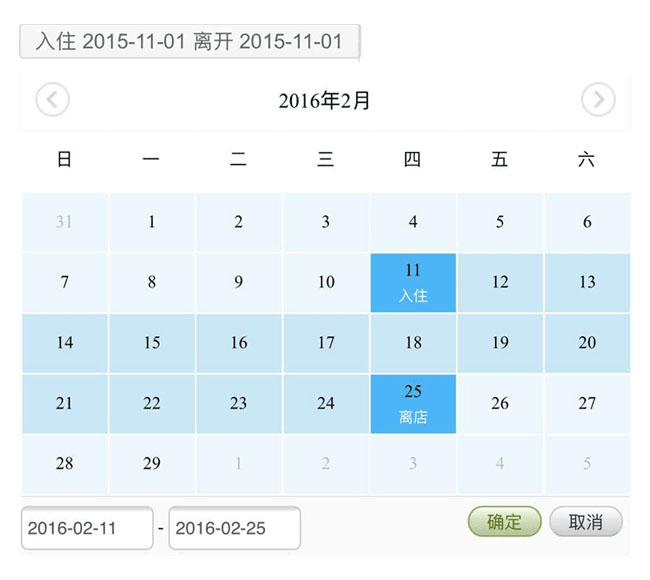Click date 26 after the checkout day
The image size is (650, 580).
pyautogui.click(x=500, y=404)
